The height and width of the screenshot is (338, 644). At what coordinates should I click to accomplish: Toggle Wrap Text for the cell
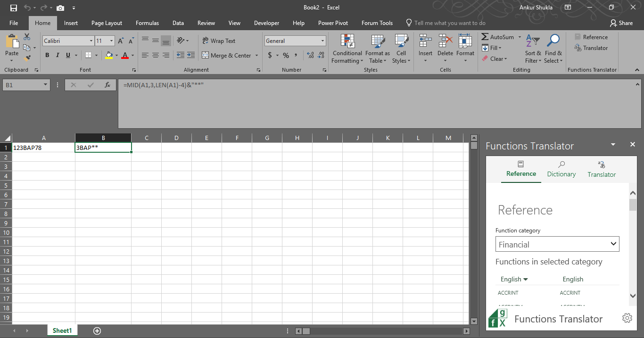pos(218,41)
